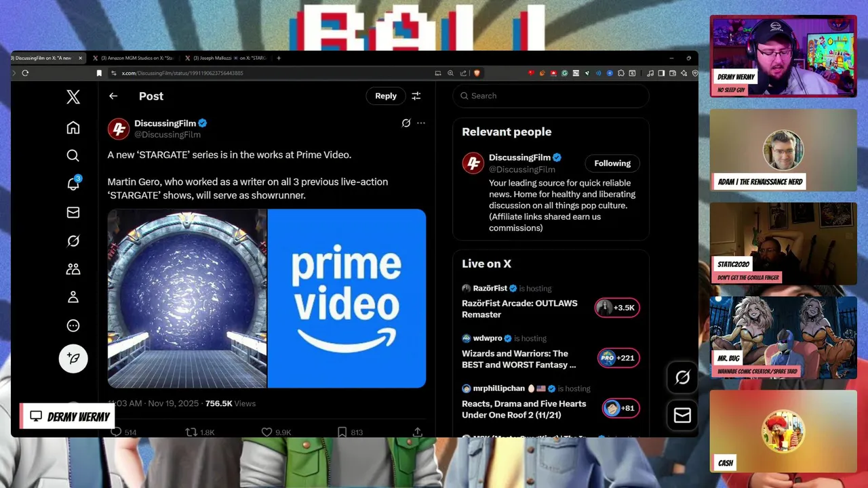Click the bookmark icon by address bar
The image size is (868, 488).
click(x=99, y=73)
